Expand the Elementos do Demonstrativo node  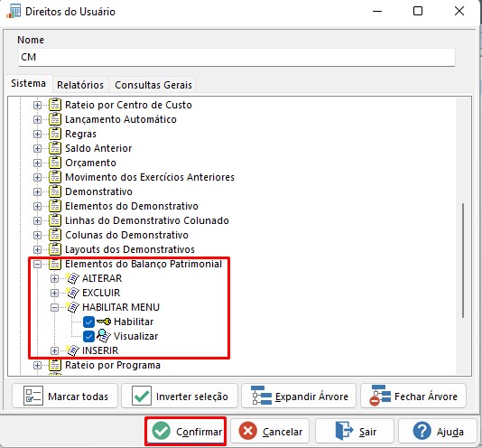coord(37,207)
